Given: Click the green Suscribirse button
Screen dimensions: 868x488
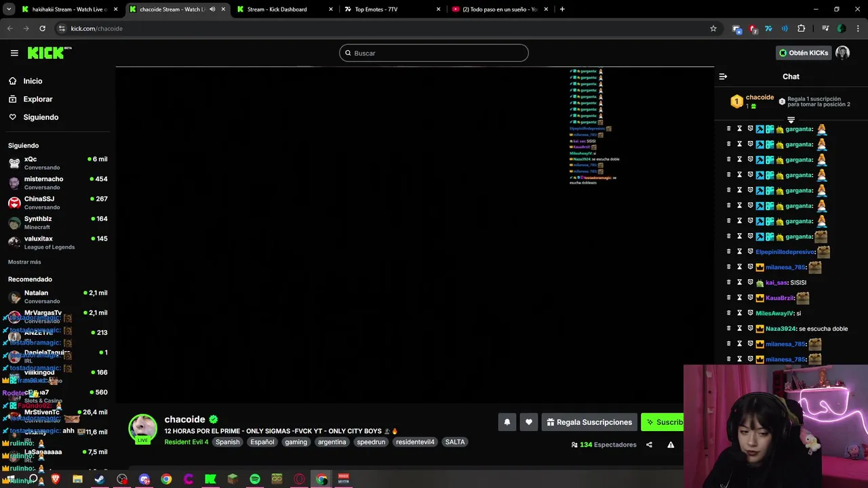Looking at the screenshot, I should click(663, 422).
